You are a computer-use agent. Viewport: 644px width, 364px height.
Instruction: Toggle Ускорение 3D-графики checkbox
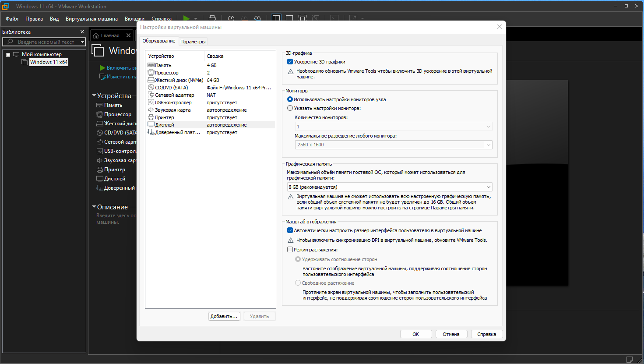(x=290, y=62)
